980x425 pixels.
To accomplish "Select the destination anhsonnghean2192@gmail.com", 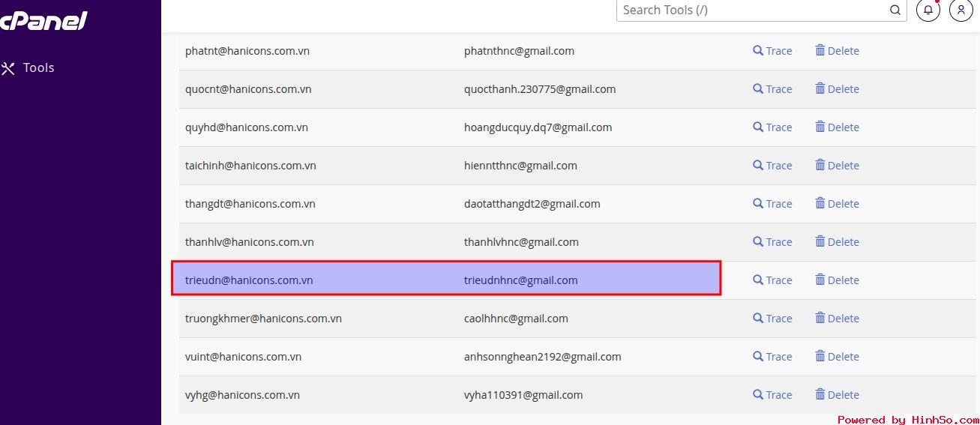I will click(543, 357).
